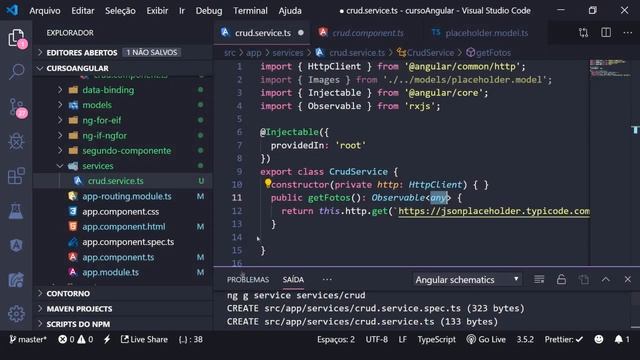Open errors and warnings count in status bar
Screen dimensions: 640x360
pos(76,340)
